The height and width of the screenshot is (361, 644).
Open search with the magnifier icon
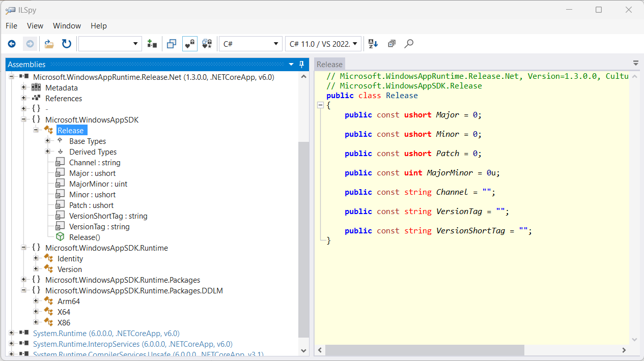(408, 44)
